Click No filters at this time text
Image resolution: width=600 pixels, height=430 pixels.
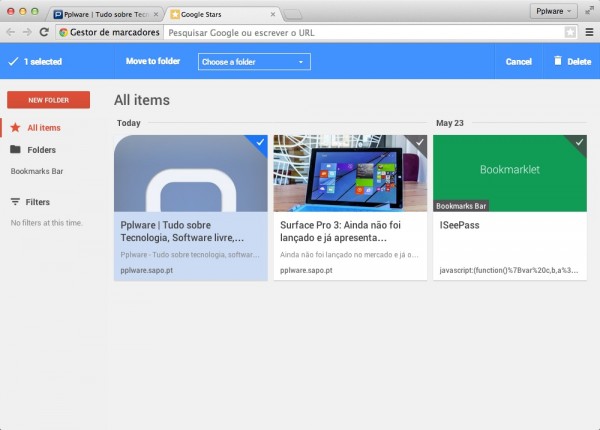coord(46,223)
